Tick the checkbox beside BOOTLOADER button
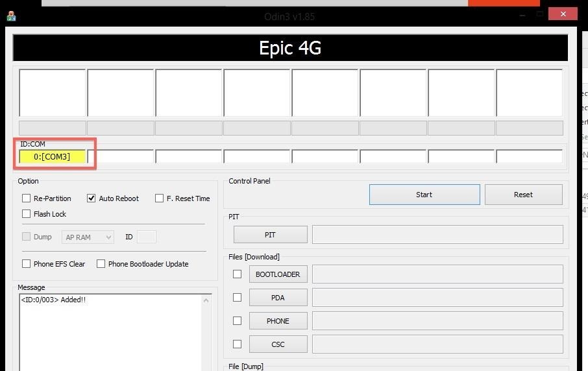588x371 pixels. 237,274
